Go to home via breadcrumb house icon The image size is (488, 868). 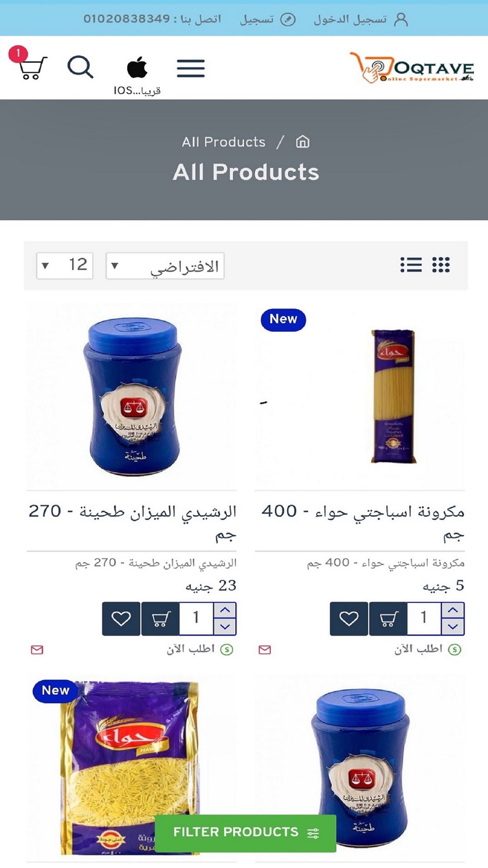[x=303, y=142]
